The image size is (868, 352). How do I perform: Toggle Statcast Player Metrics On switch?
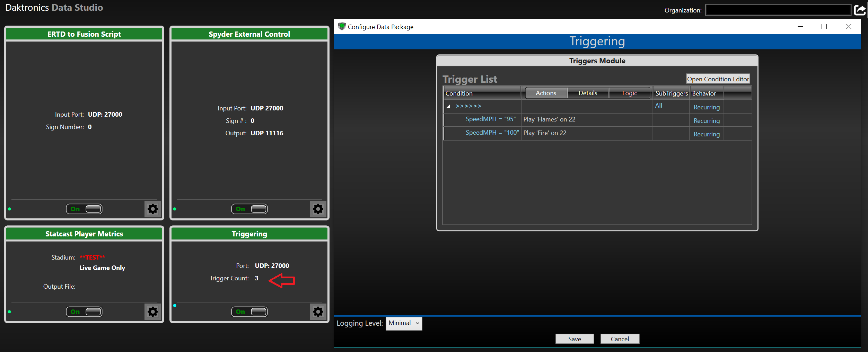[x=84, y=312]
